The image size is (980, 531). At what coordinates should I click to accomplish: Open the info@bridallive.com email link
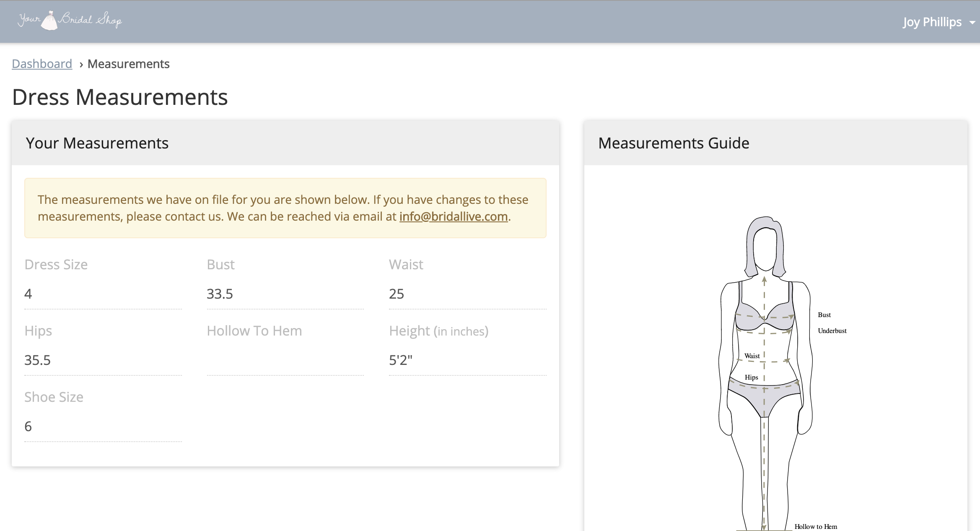pyautogui.click(x=453, y=216)
